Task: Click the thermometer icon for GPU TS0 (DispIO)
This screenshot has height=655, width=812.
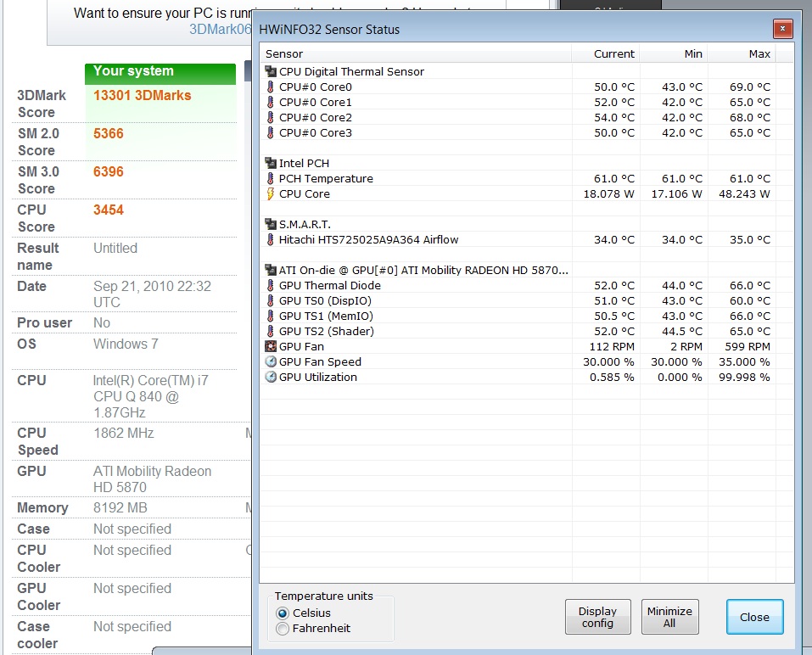Action: click(271, 301)
